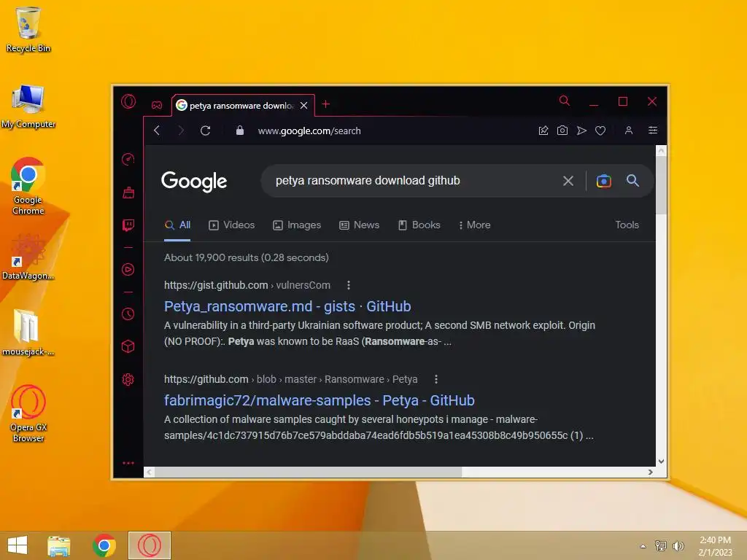Open fabrimagic72/malware-samples Petya result
Screen dimensions: 747x560
(320, 400)
